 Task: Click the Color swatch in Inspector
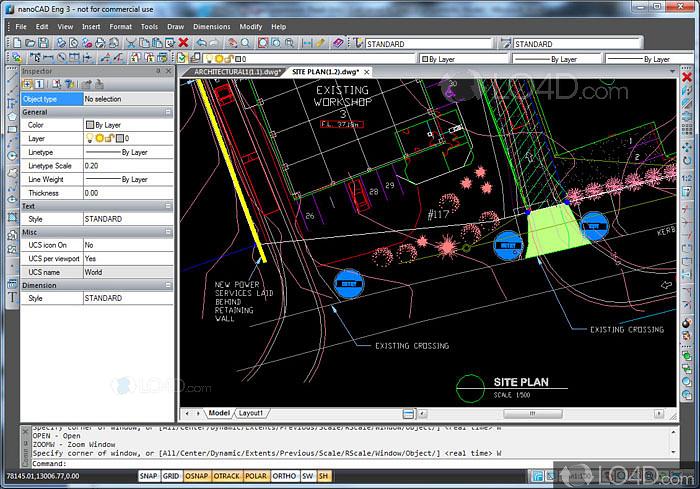89,125
